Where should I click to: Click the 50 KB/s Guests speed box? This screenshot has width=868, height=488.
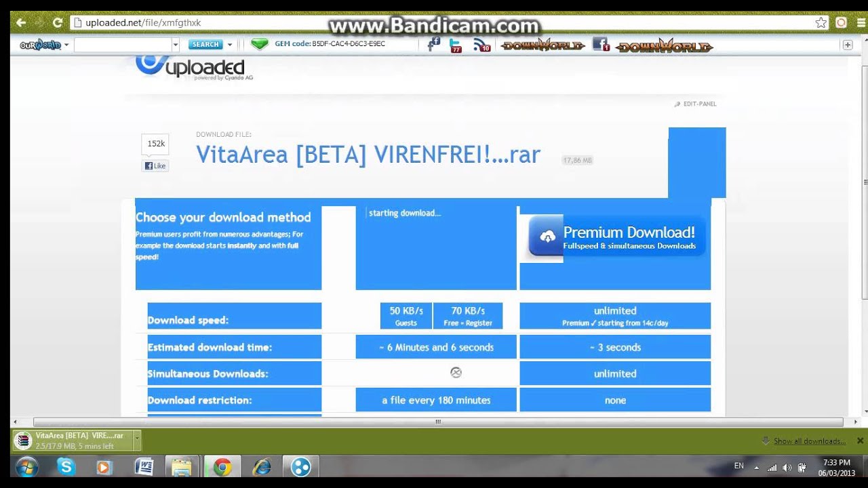[x=406, y=316]
